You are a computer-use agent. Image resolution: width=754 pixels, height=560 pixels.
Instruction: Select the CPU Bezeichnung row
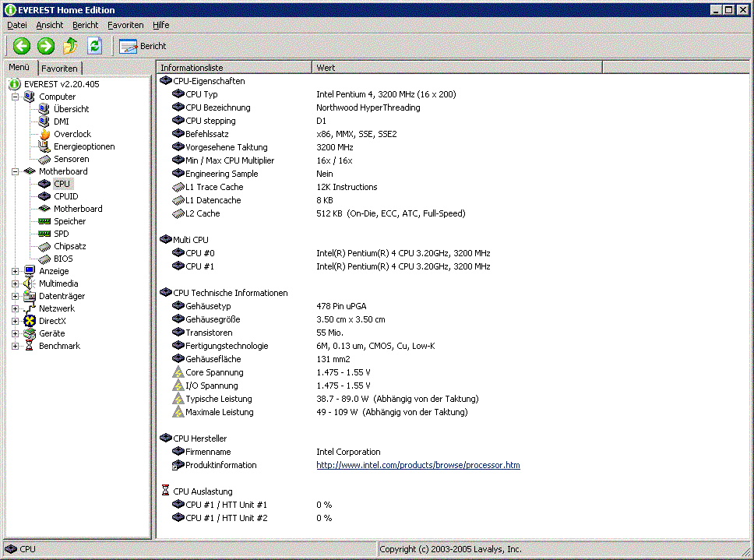click(x=296, y=107)
